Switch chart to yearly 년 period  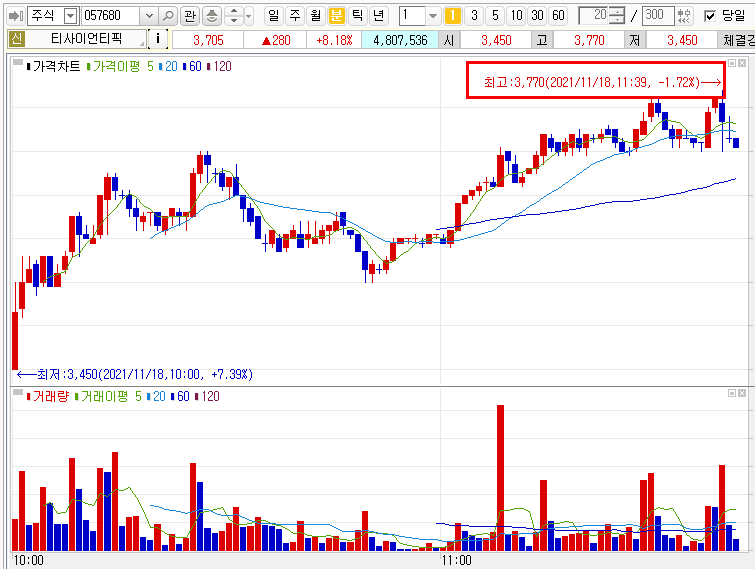tap(378, 16)
